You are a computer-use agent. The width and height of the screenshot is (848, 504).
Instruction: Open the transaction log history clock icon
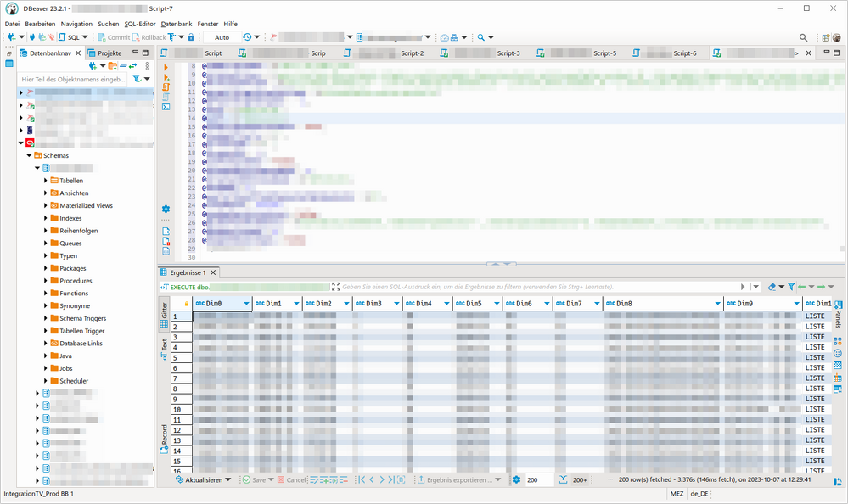pyautogui.click(x=247, y=37)
